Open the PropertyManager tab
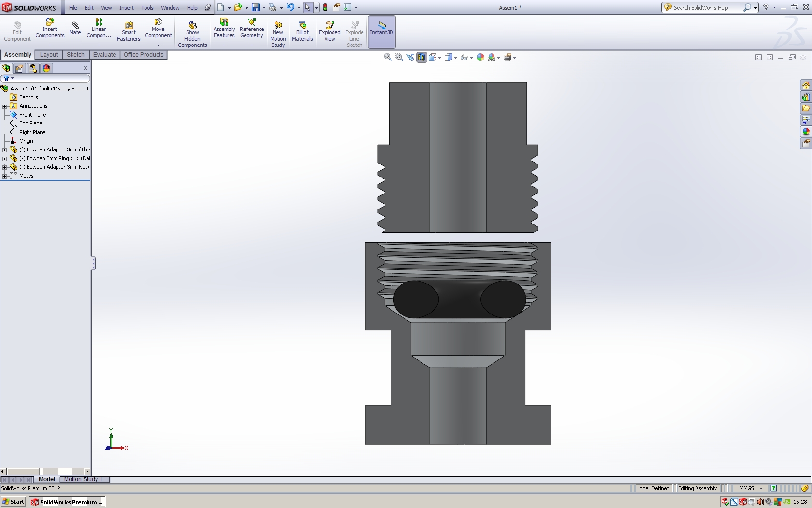 19,68
